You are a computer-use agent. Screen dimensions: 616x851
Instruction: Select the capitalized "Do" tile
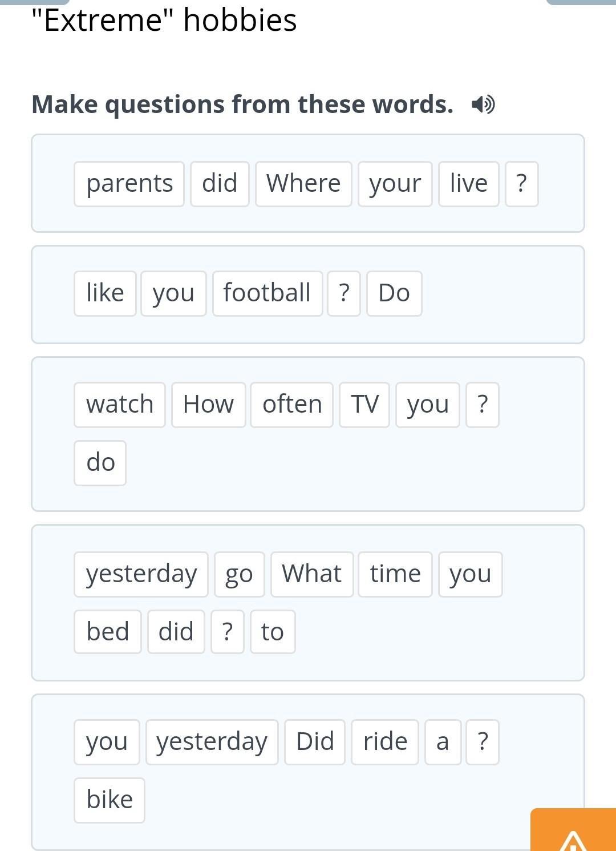click(x=394, y=293)
